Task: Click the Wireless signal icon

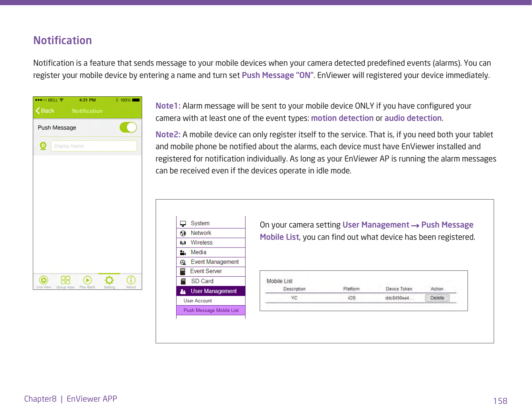Action: (x=183, y=243)
